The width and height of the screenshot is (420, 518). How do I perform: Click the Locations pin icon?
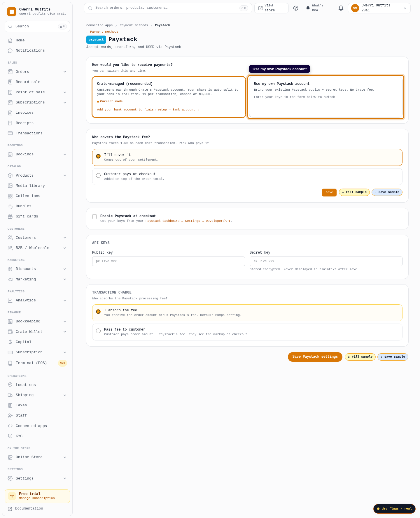coord(10,385)
